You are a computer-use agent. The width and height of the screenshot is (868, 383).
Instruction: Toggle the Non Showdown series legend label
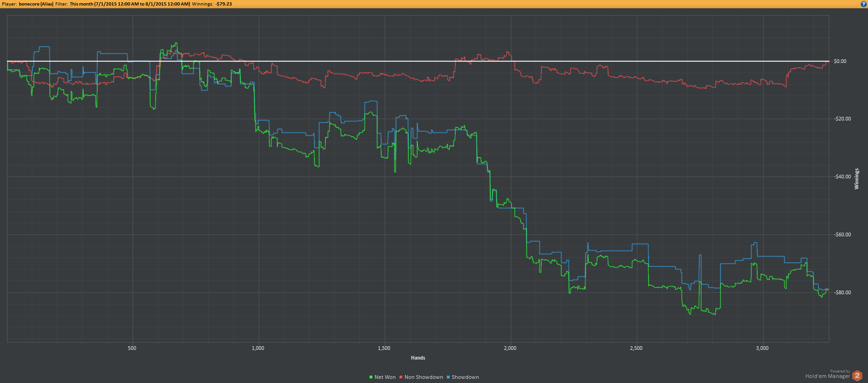(423, 377)
